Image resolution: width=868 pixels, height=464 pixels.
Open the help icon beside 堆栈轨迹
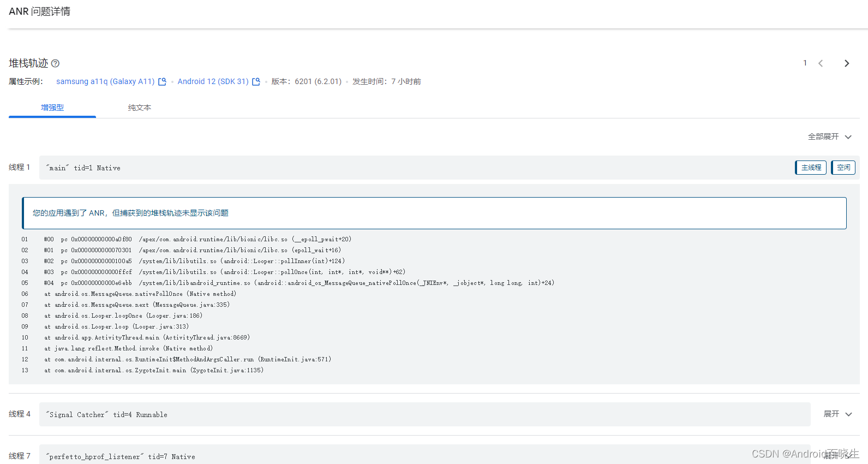(x=55, y=63)
